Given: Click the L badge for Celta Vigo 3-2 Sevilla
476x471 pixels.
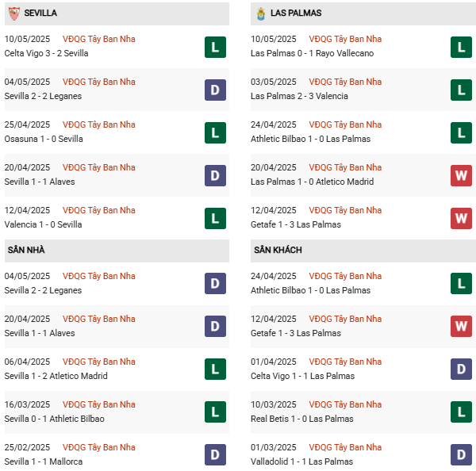Looking at the screenshot, I should pyautogui.click(x=215, y=47).
